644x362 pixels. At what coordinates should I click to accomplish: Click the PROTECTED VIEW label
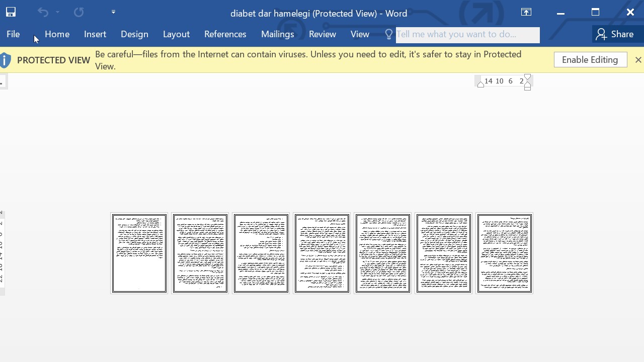tap(53, 60)
